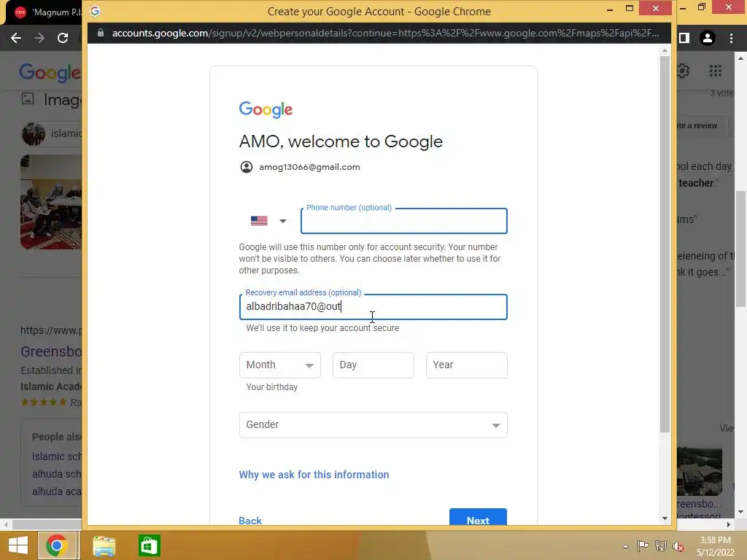Click the Recovery email address field
This screenshot has width=747, height=560.
[x=373, y=307]
